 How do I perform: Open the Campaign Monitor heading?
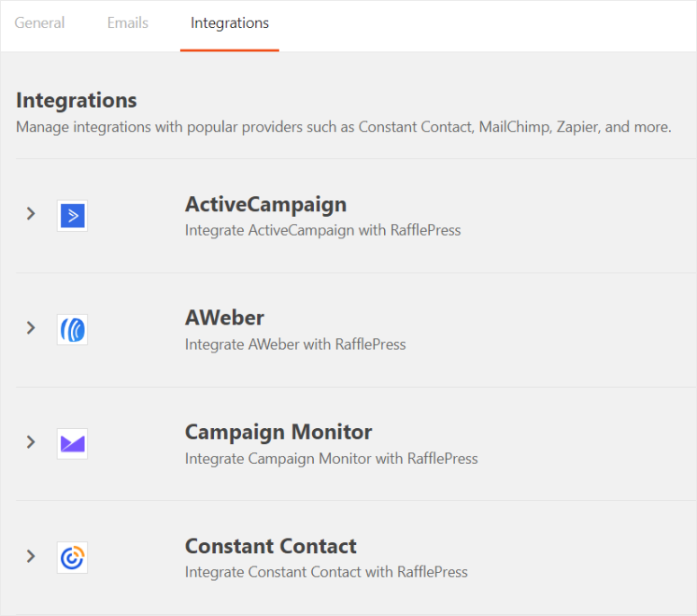point(278,432)
